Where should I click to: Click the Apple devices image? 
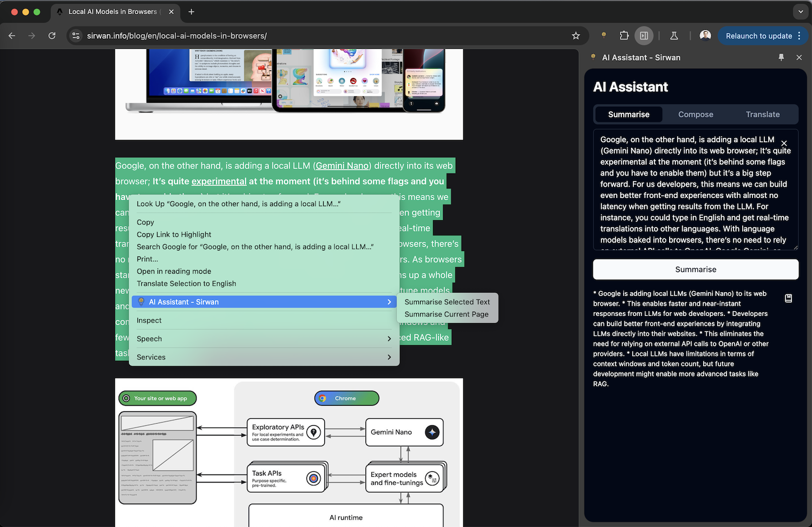289,94
